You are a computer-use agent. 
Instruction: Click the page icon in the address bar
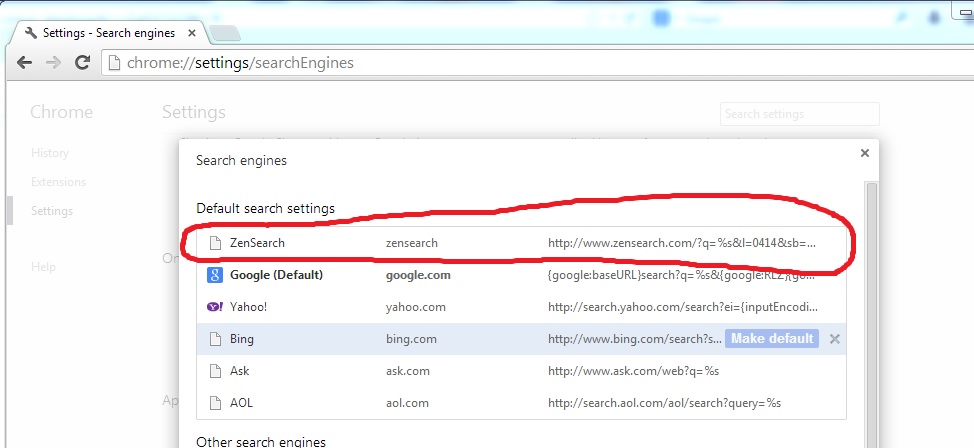coord(114,63)
